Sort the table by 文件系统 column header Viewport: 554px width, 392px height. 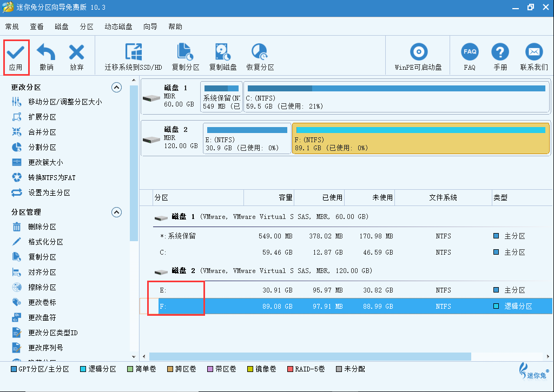coord(444,198)
